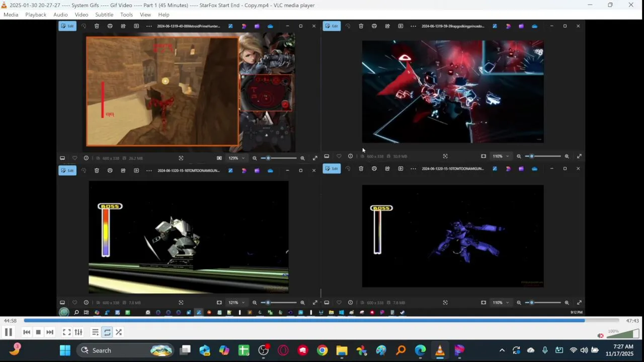Click the taskbar Search box

point(125,350)
